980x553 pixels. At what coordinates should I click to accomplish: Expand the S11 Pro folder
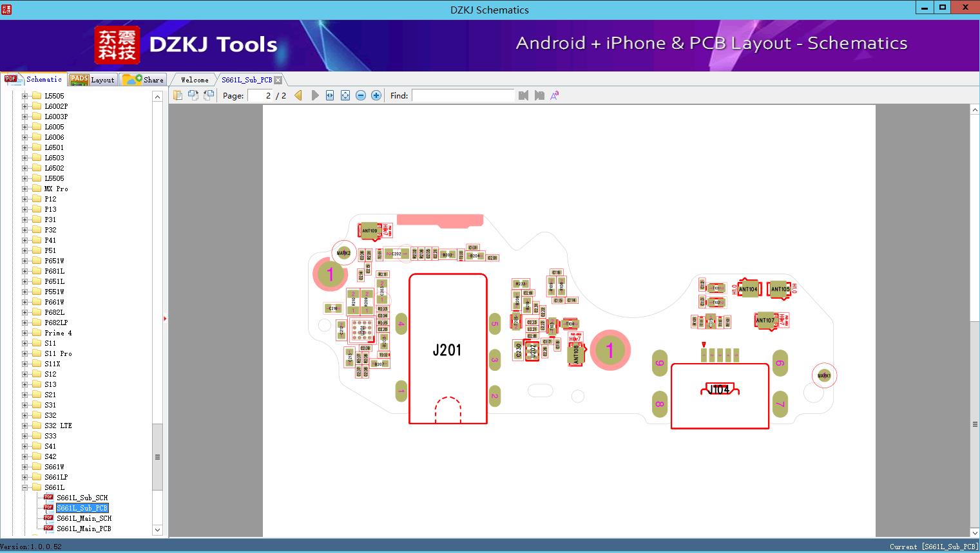pos(25,353)
